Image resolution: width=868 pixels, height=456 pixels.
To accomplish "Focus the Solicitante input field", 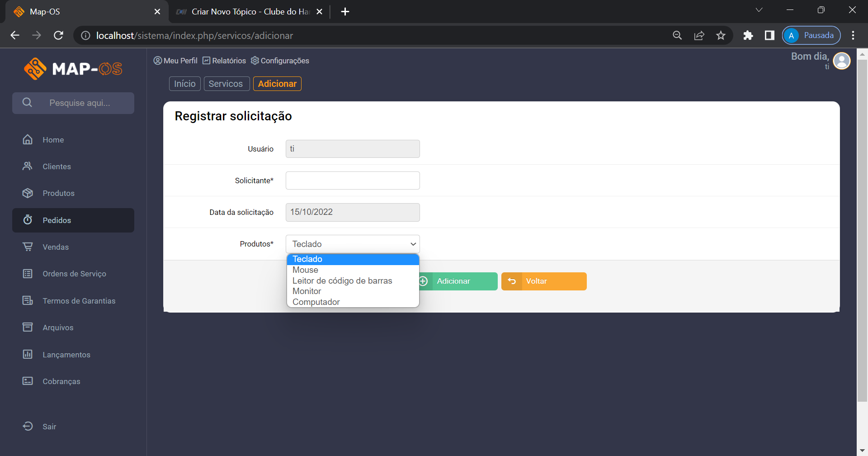I will (x=353, y=180).
